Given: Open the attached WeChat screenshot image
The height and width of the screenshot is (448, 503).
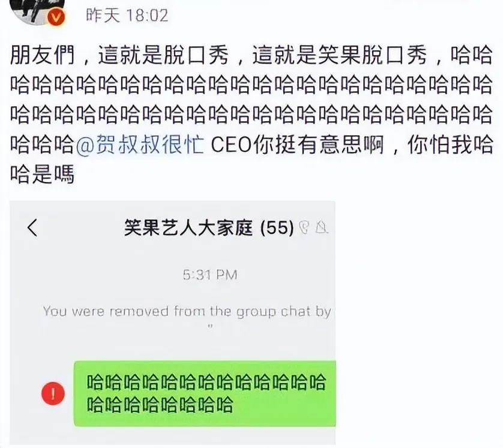Looking at the screenshot, I should (x=173, y=323).
